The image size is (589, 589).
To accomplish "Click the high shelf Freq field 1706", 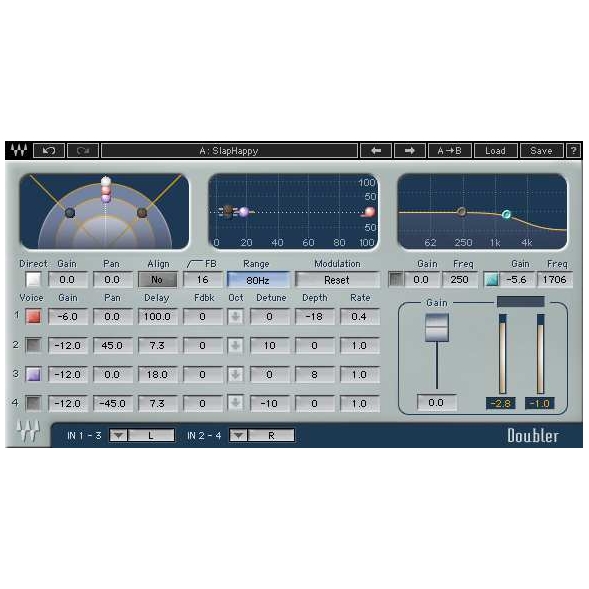I will 555,279.
